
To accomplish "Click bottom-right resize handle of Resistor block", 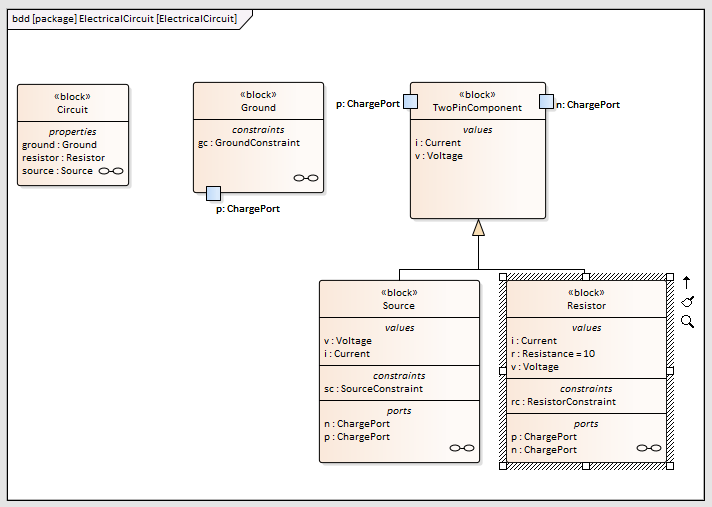I will 670,466.
